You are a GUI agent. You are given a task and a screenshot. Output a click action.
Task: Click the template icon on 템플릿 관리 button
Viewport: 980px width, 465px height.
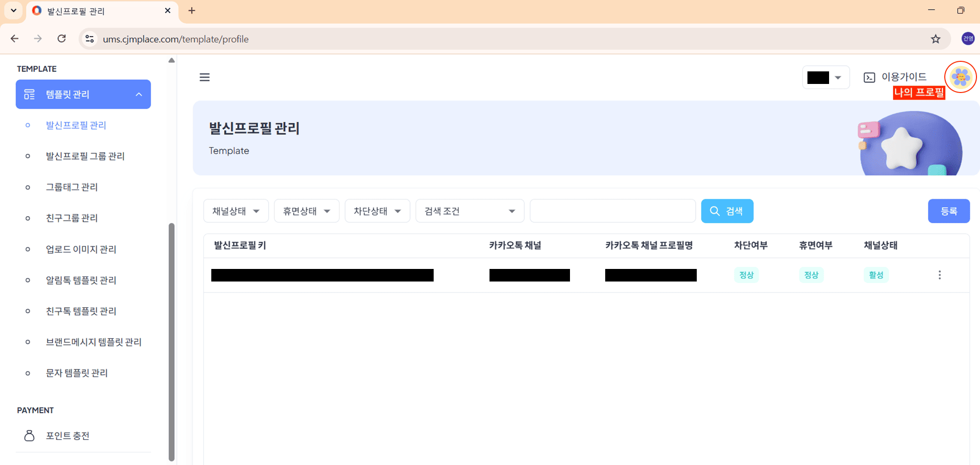[30, 94]
